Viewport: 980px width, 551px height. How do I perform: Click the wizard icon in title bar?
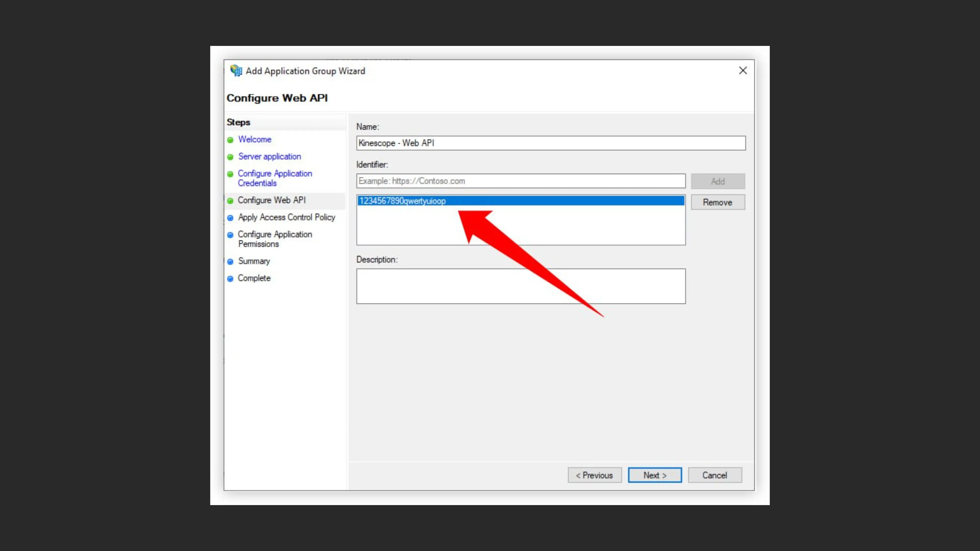236,71
